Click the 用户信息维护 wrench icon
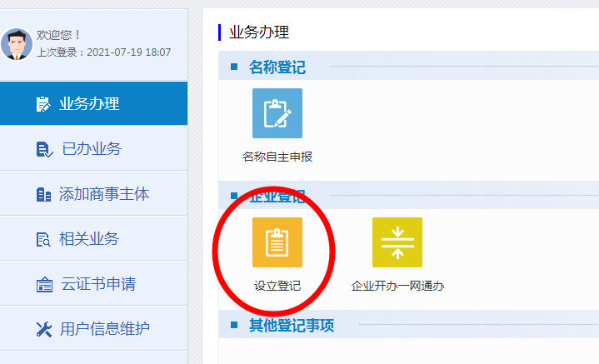This screenshot has height=364, width=599. (43, 329)
